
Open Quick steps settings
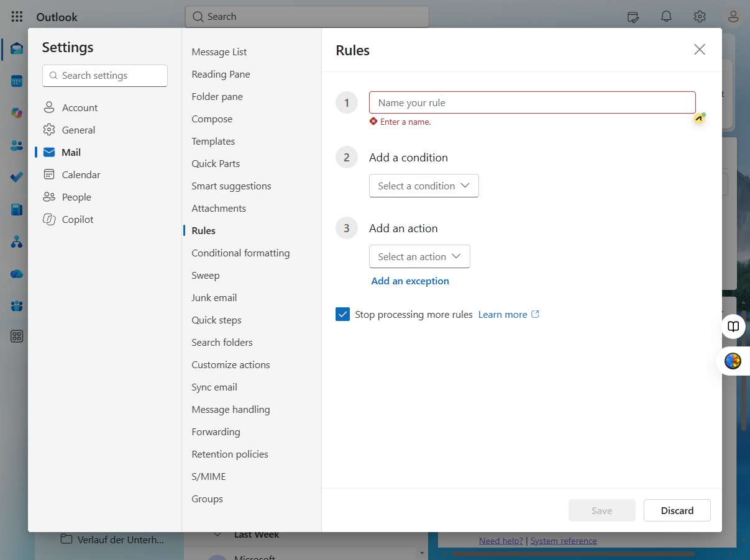click(216, 320)
